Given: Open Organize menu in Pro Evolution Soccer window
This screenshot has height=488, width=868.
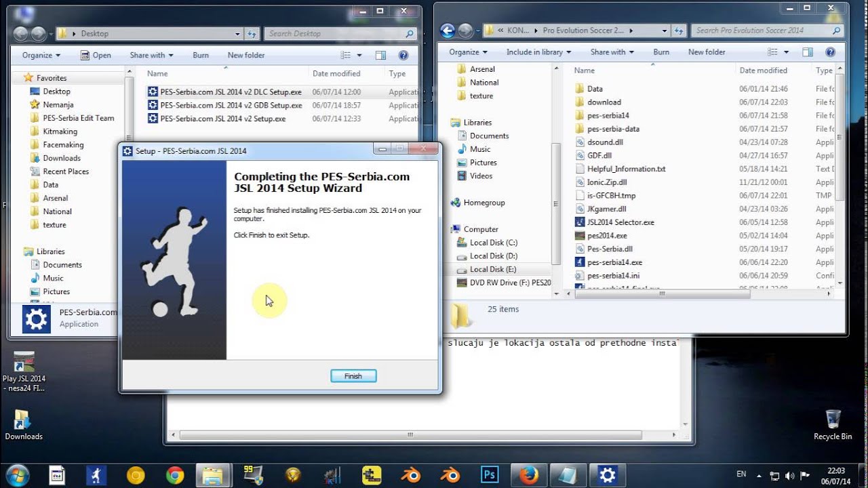Looking at the screenshot, I should point(468,52).
